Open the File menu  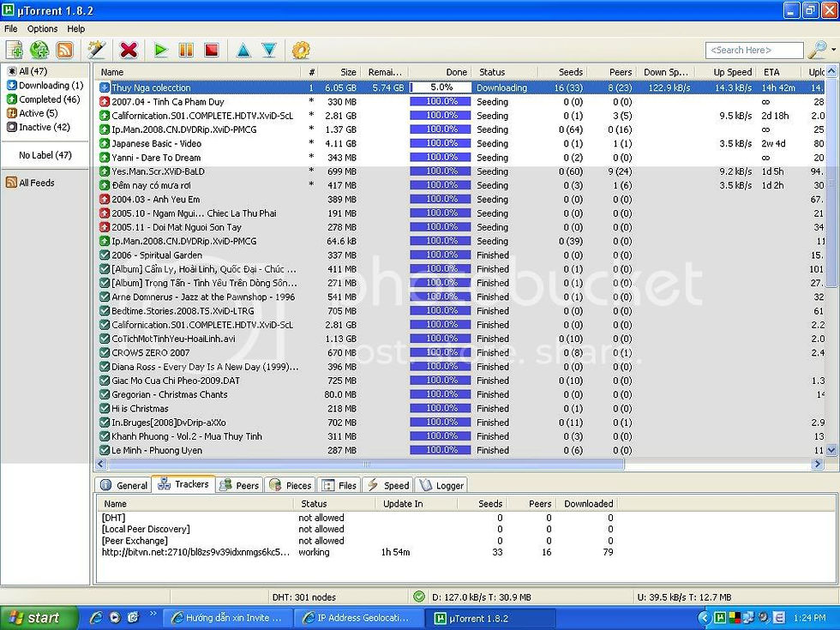pyautogui.click(x=10, y=28)
